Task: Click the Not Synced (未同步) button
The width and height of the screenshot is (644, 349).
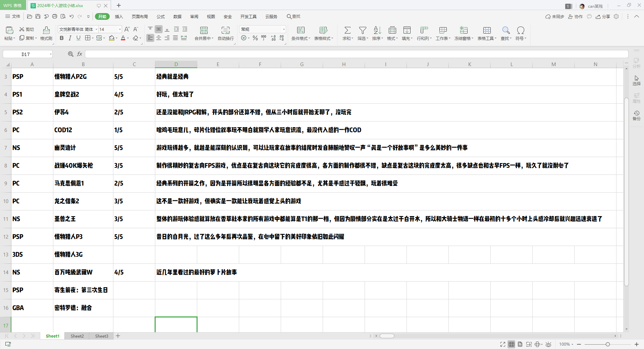Action: [555, 16]
